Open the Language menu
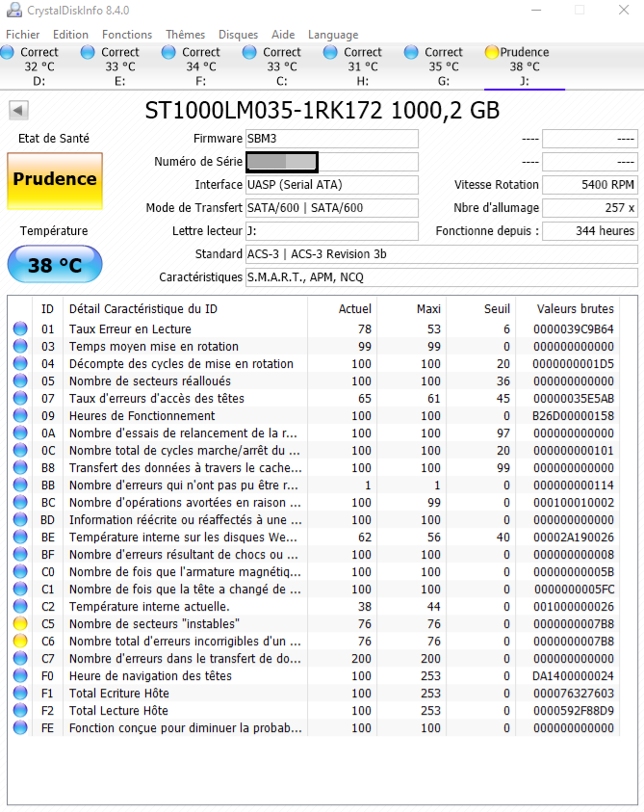This screenshot has height=812, width=644. coord(333,35)
